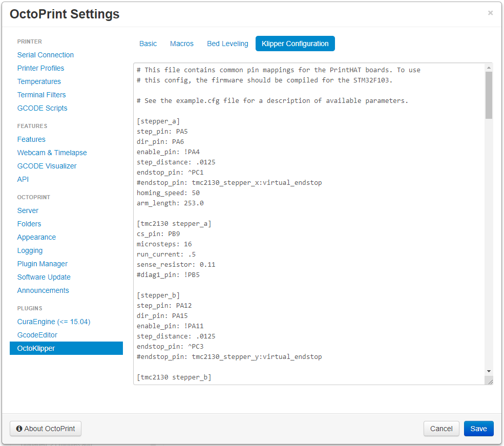504x446 pixels.
Task: Open Server settings
Action: (x=28, y=210)
